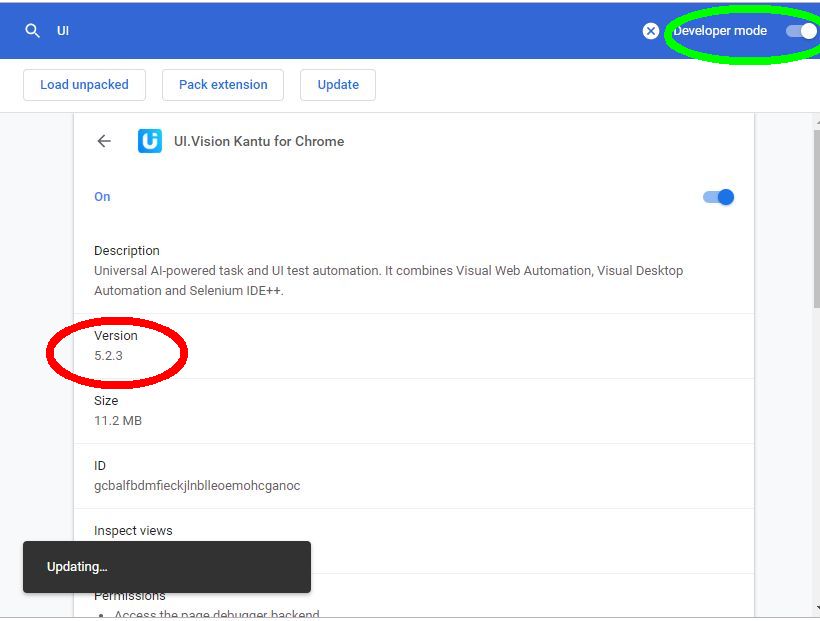Click the UI.Vision extension logo icon

[150, 141]
